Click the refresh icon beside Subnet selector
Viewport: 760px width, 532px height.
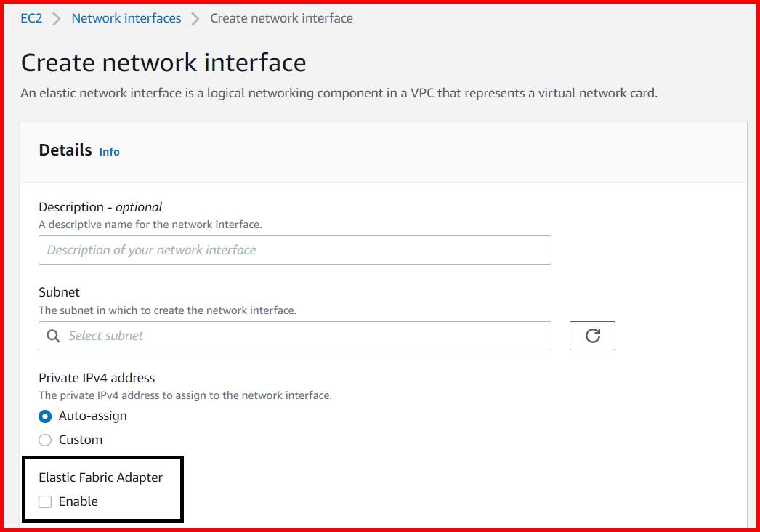pos(592,336)
